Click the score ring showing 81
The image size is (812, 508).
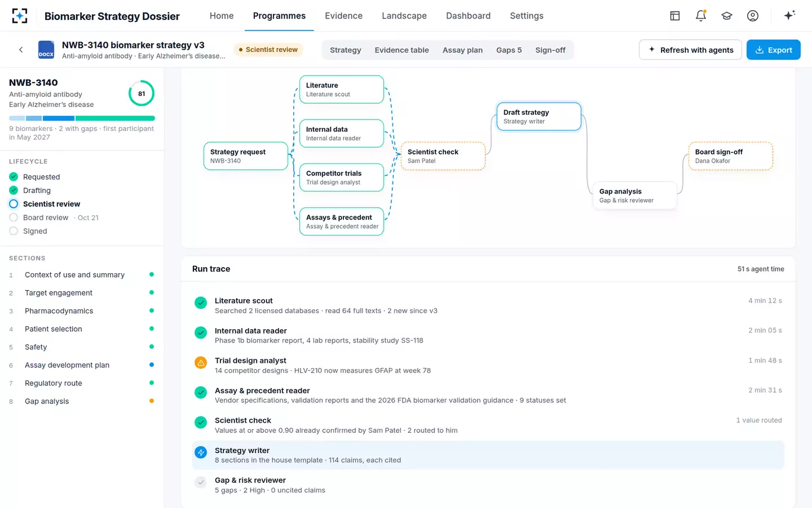[x=142, y=94]
